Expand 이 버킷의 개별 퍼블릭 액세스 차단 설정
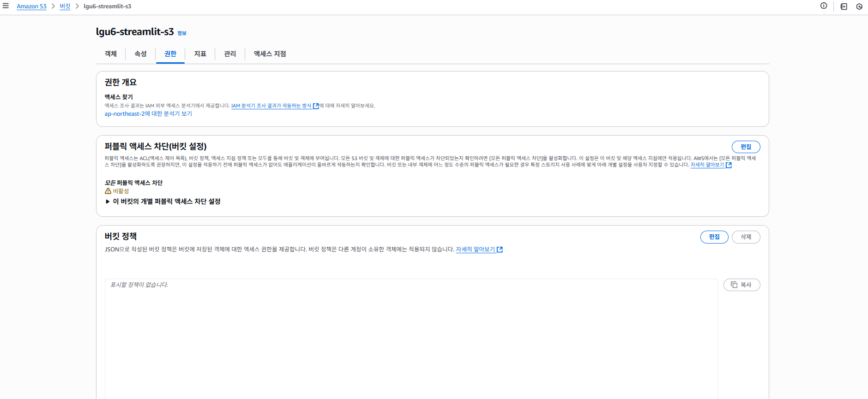Screen dimensions: 868x399 coord(163,202)
